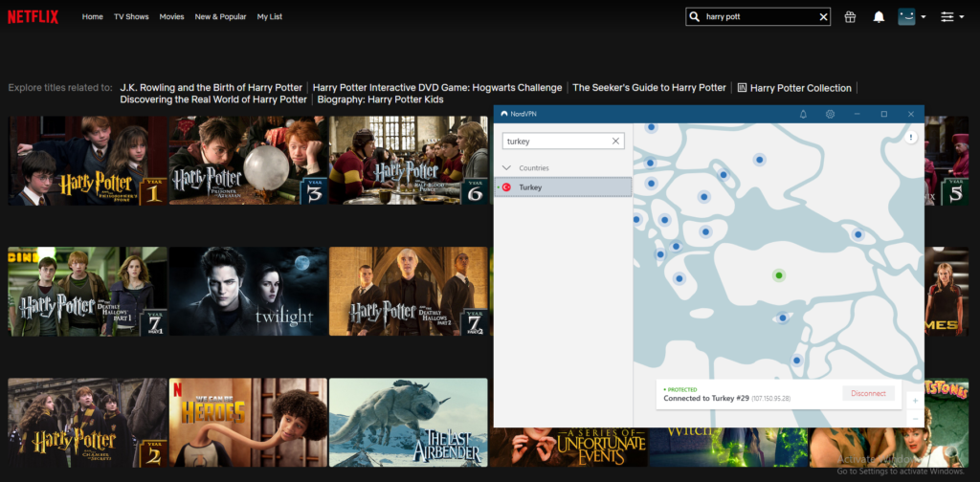Click the green connected server dot on map
The image size is (980, 482).
pyautogui.click(x=778, y=275)
